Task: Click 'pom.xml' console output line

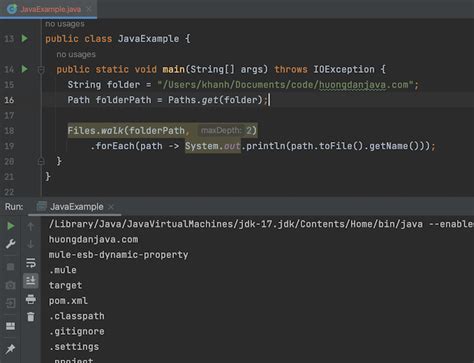Action: tap(68, 301)
